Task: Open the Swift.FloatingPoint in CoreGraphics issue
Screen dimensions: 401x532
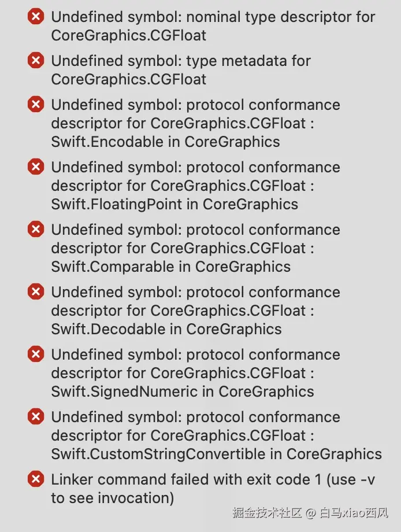Action: (195, 186)
